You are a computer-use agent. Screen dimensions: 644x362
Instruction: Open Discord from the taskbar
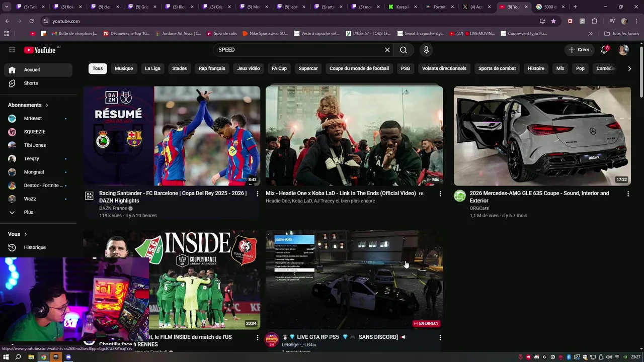point(68,357)
